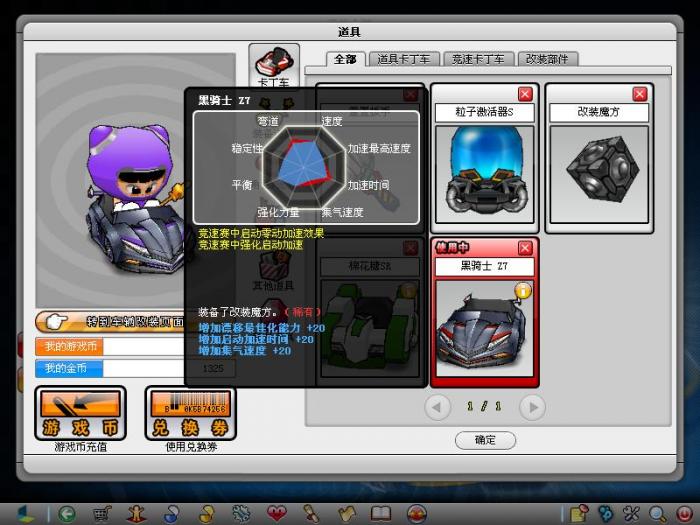Viewport: 700px width, 525px height.
Task: Go to next page with right arrow
Action: tap(532, 407)
